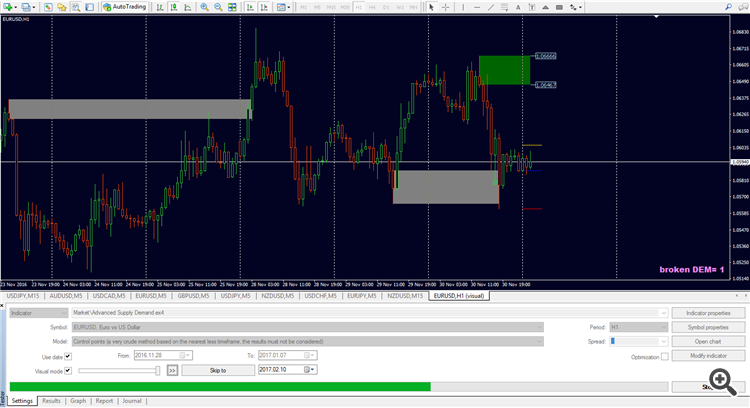The width and height of the screenshot is (750, 408).
Task: Select the cursor arrow tool
Action: tap(431, 7)
